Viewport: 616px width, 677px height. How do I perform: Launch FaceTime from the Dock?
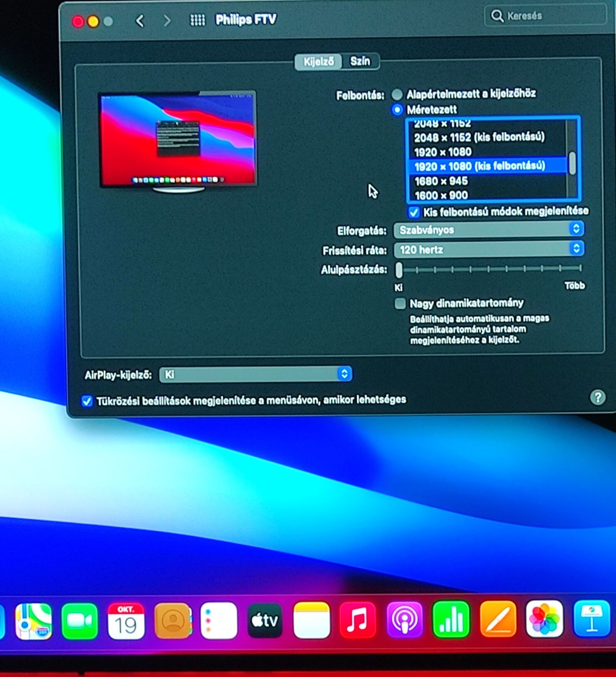79,621
